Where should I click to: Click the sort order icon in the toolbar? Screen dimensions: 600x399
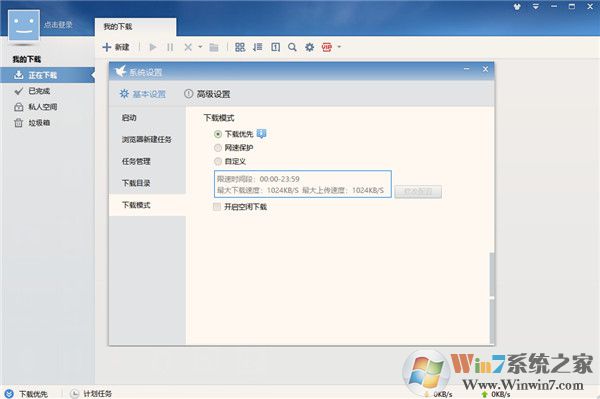258,47
